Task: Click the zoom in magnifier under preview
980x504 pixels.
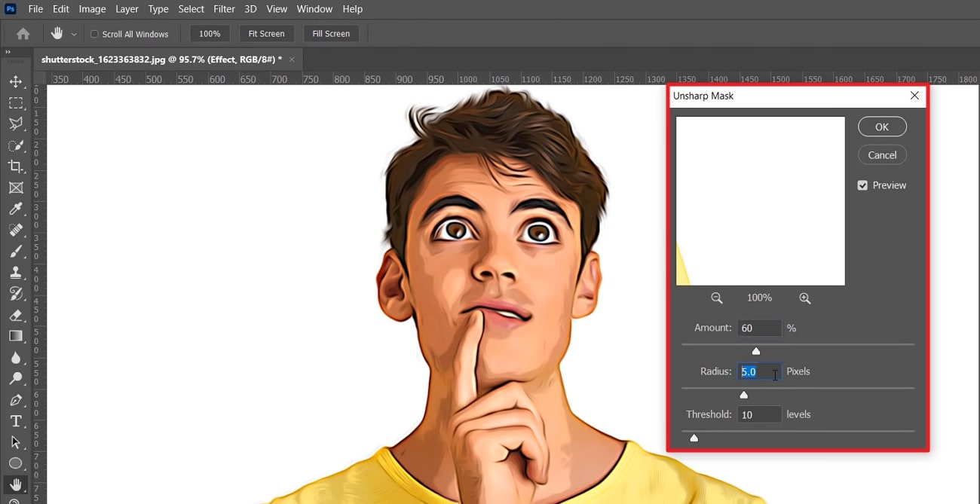Action: (x=804, y=298)
